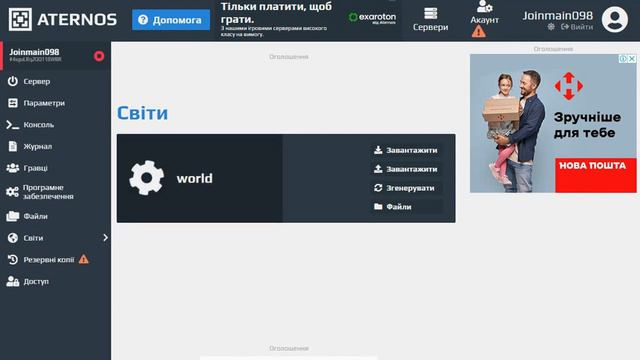Image resolution: width=640 pixels, height=360 pixels.
Task: Open Файли sidebar menu item
Action: (56, 216)
